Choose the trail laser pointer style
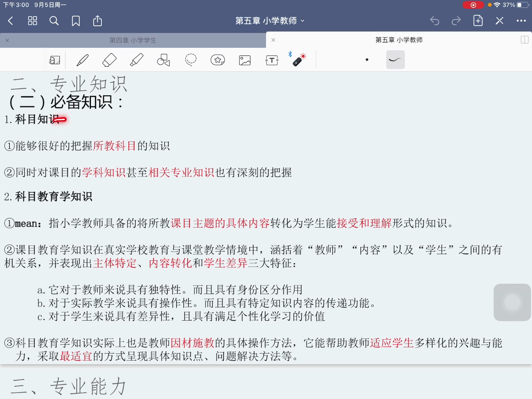532x399 pixels. (x=395, y=59)
